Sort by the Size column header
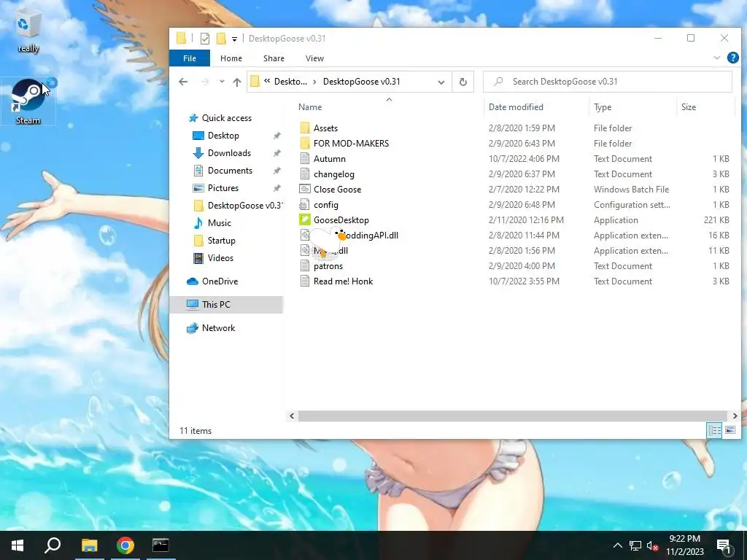 [x=689, y=107]
